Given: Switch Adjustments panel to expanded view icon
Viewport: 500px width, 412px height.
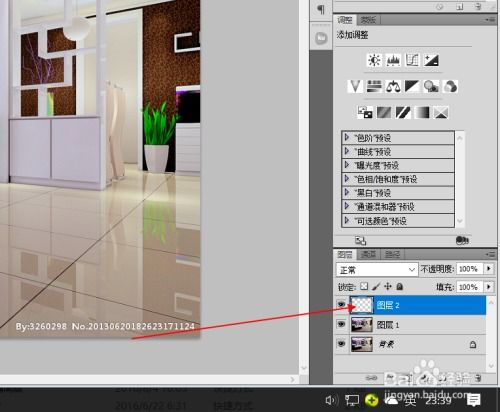Looking at the screenshot, I should [x=360, y=240].
